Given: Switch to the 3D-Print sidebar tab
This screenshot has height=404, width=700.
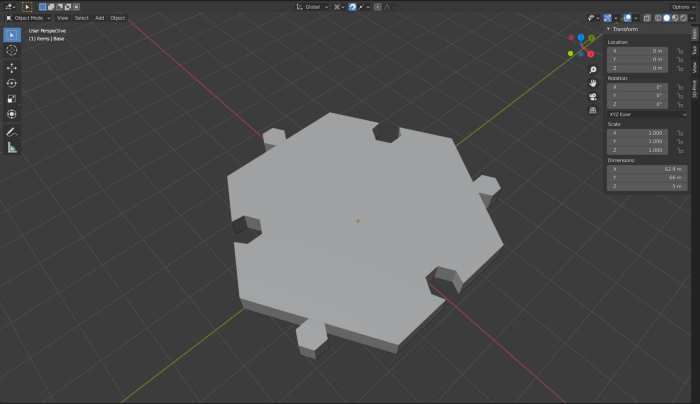Looking at the screenshot, I should pos(695,88).
